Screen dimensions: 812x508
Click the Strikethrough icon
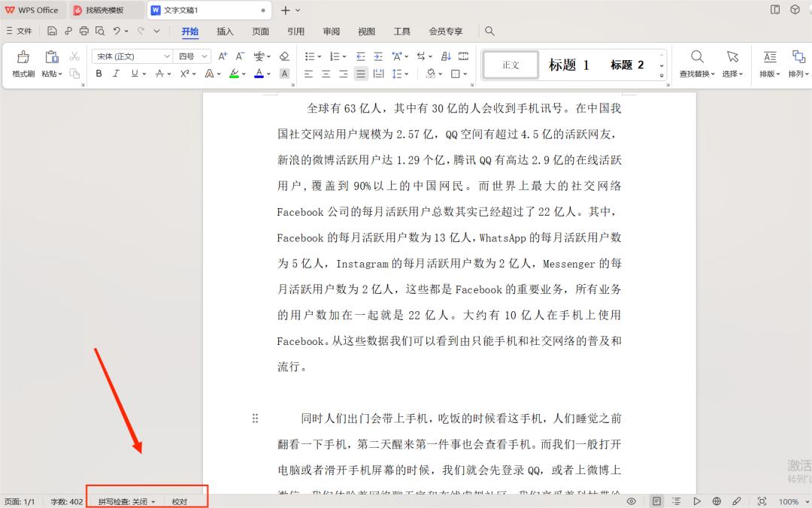point(160,73)
